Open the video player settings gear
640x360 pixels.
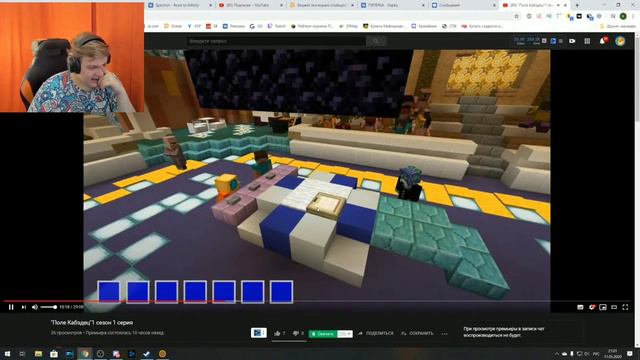click(591, 307)
